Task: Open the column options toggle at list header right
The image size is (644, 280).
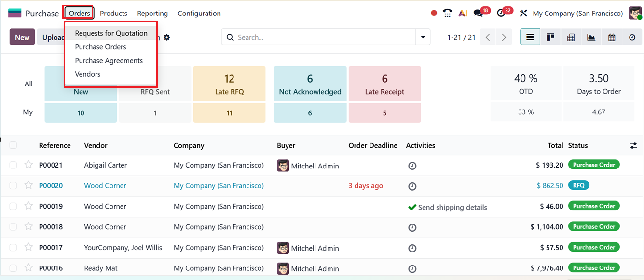Action: click(x=633, y=145)
